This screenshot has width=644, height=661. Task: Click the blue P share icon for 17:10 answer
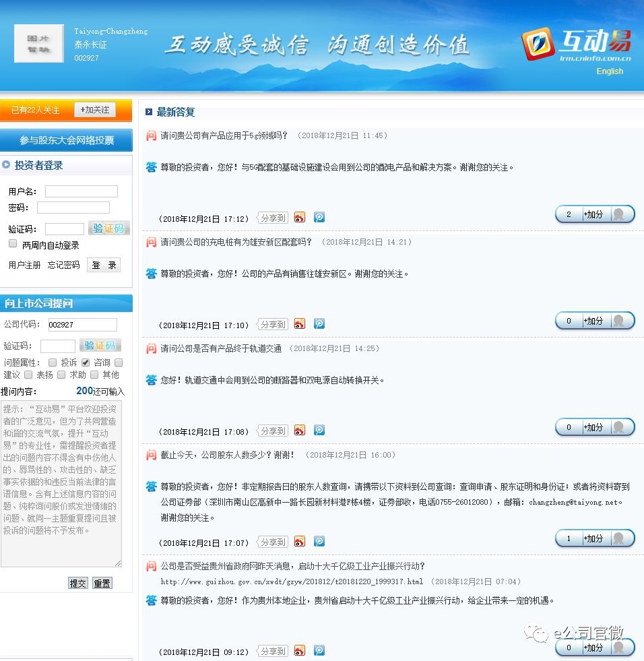click(319, 323)
